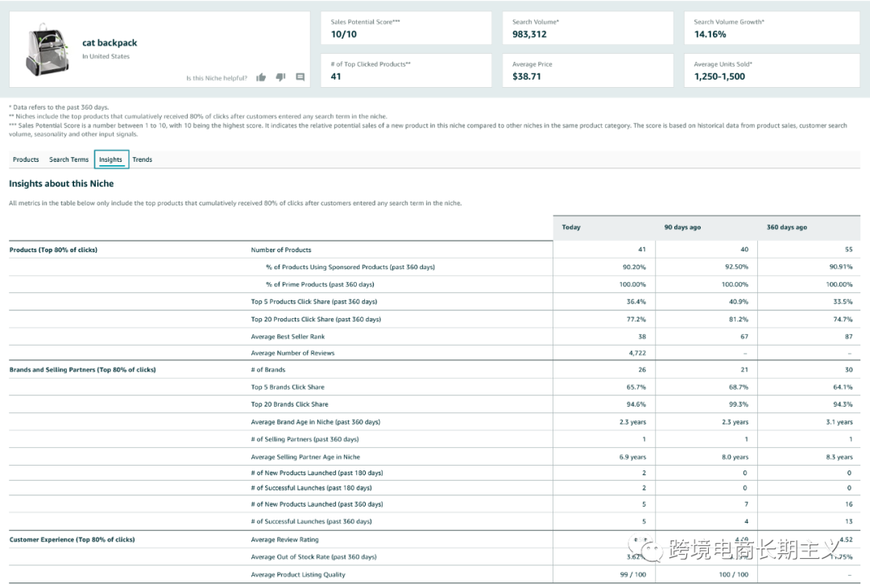
Task: Click the Today column header
Action: (x=571, y=227)
